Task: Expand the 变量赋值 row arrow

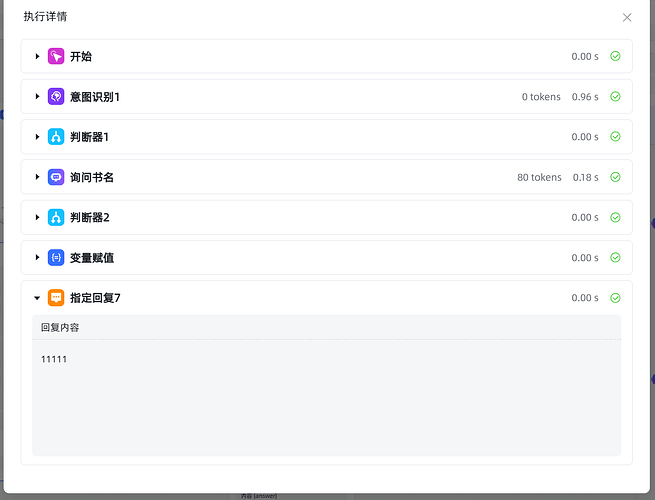Action: [37, 257]
